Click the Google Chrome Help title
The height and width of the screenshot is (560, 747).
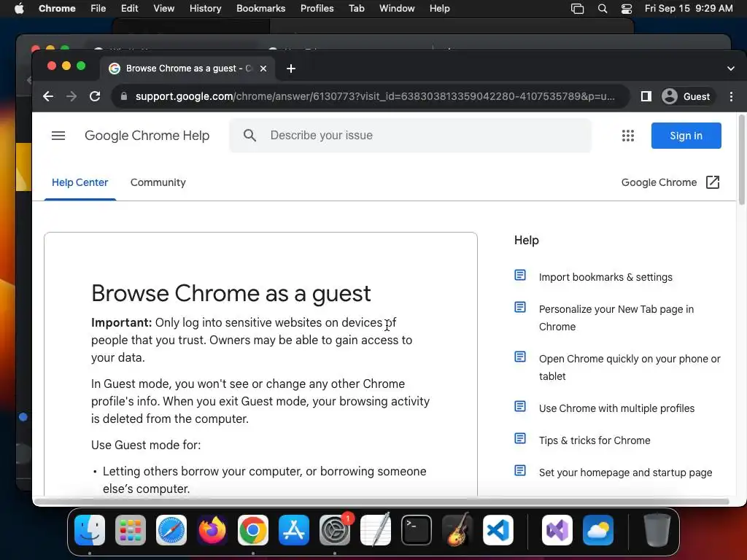tap(147, 136)
